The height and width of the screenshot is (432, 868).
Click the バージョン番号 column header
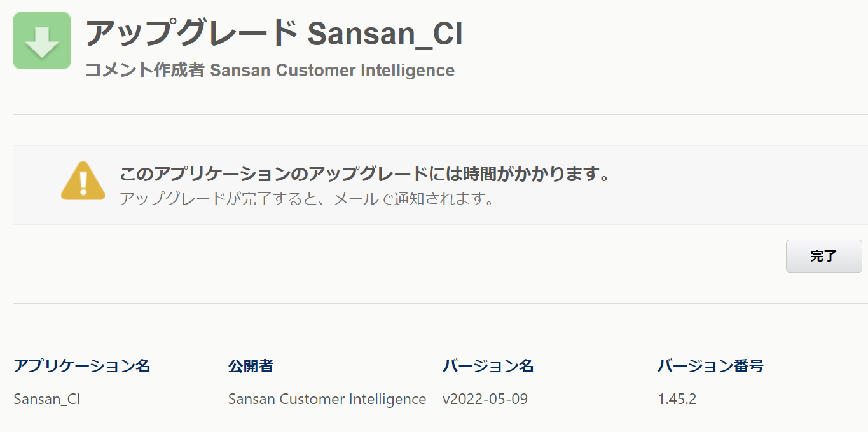pos(710,366)
